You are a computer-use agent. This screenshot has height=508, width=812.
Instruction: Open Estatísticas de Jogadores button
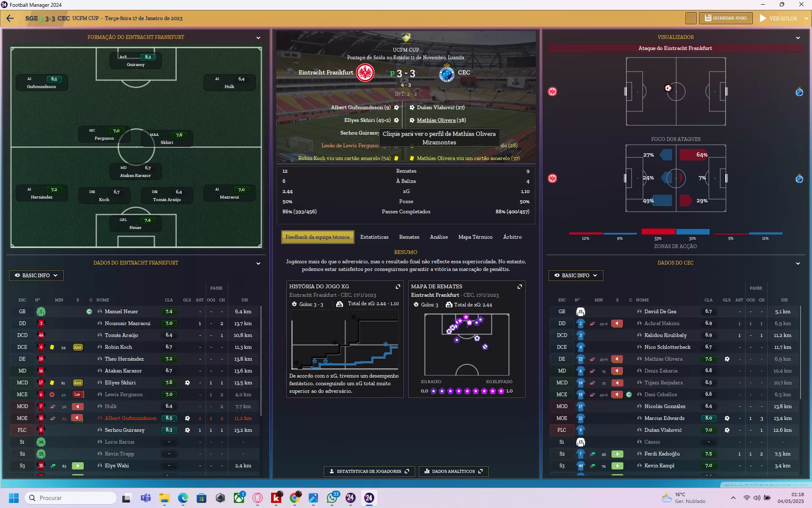tap(369, 471)
